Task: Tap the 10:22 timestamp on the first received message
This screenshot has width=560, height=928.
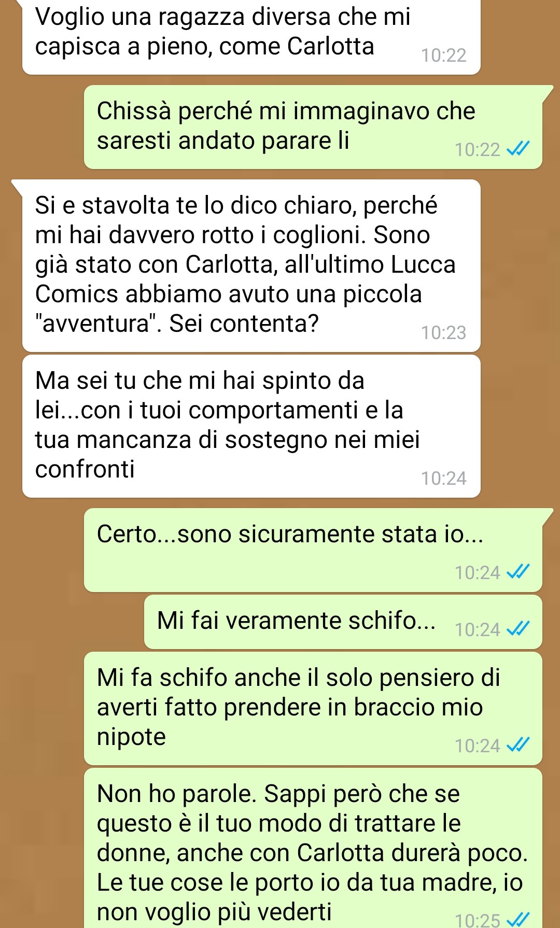Action: click(x=444, y=55)
